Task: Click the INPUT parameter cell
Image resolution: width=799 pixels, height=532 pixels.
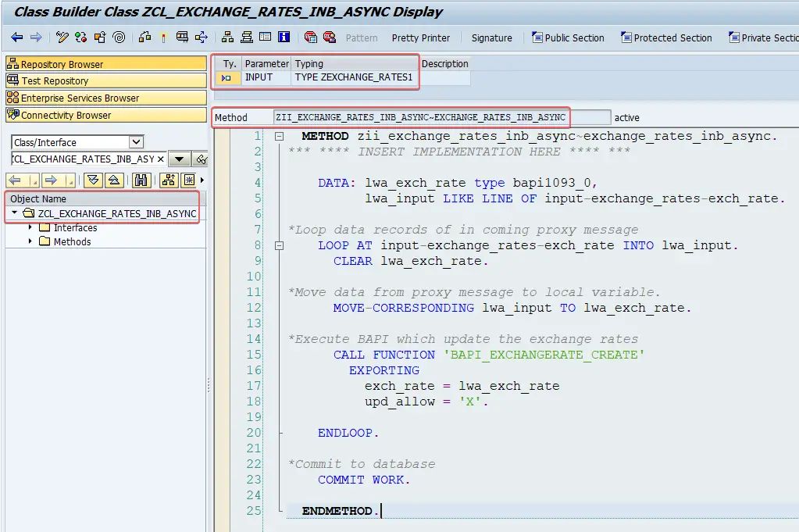Action: pos(266,77)
